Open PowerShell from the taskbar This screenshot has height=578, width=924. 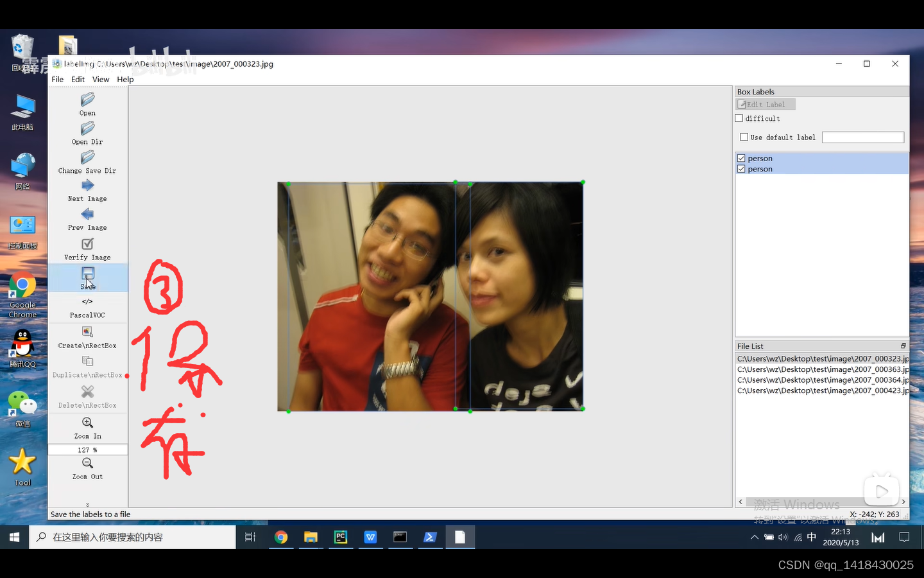click(x=430, y=537)
